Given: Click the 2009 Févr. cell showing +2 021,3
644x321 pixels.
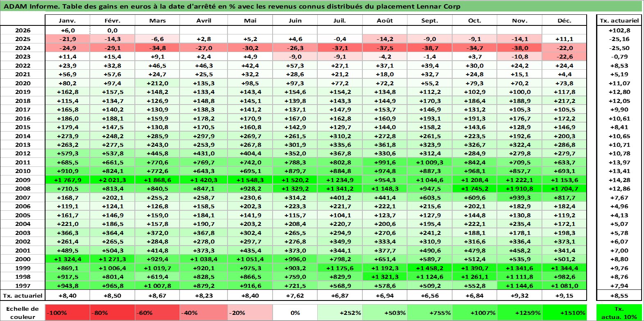Looking at the screenshot, I should (112, 180).
